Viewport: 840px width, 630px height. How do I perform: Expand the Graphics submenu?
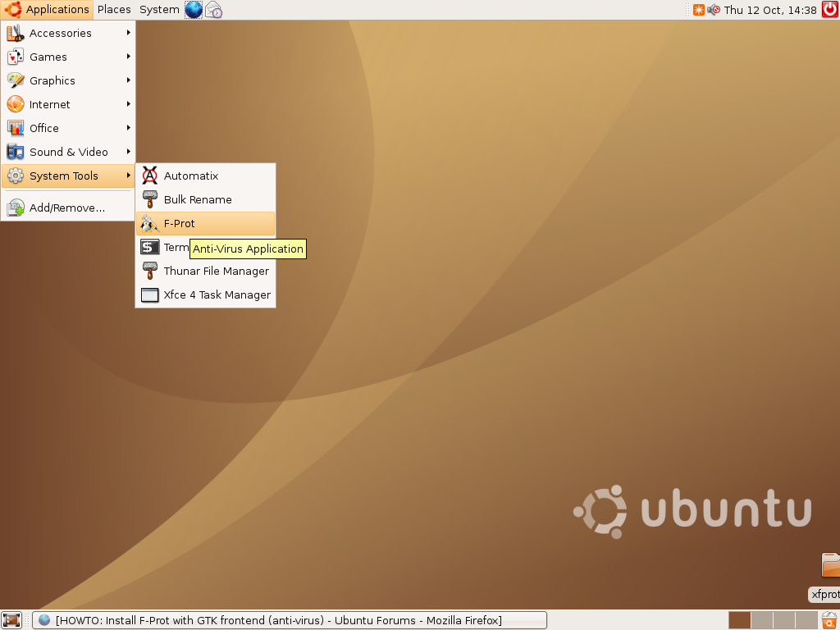pyautogui.click(x=68, y=80)
